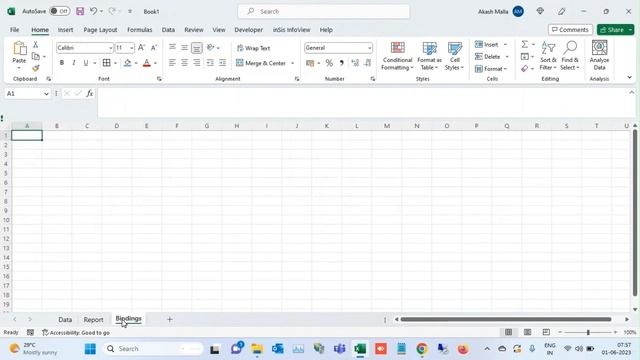
Task: Open the font size dropdown
Action: pyautogui.click(x=131, y=48)
